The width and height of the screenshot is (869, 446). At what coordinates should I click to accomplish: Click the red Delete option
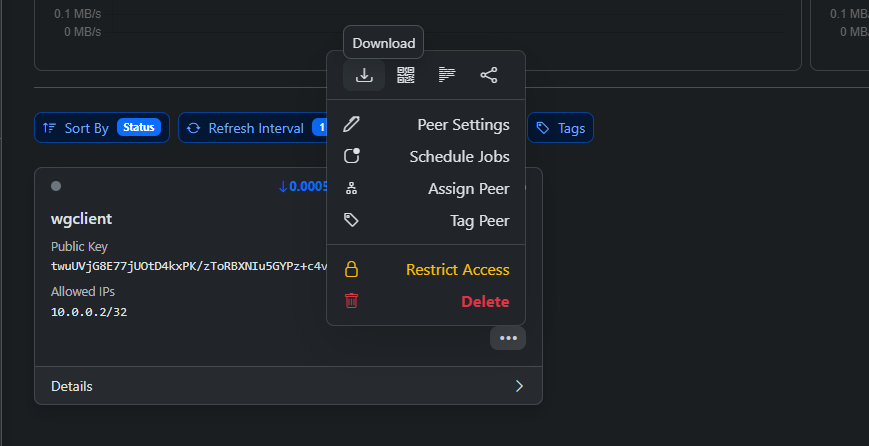pos(426,302)
